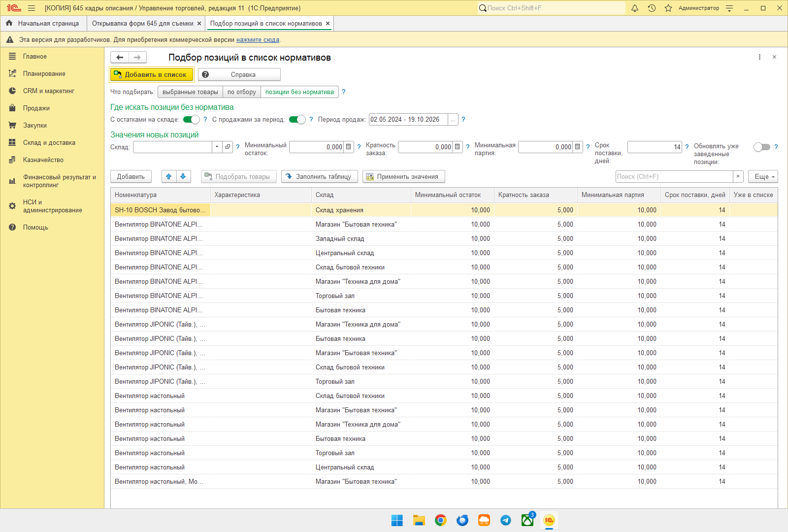This screenshot has width=788, height=532.
Task: Click Заполнить таблицу button
Action: tap(319, 176)
